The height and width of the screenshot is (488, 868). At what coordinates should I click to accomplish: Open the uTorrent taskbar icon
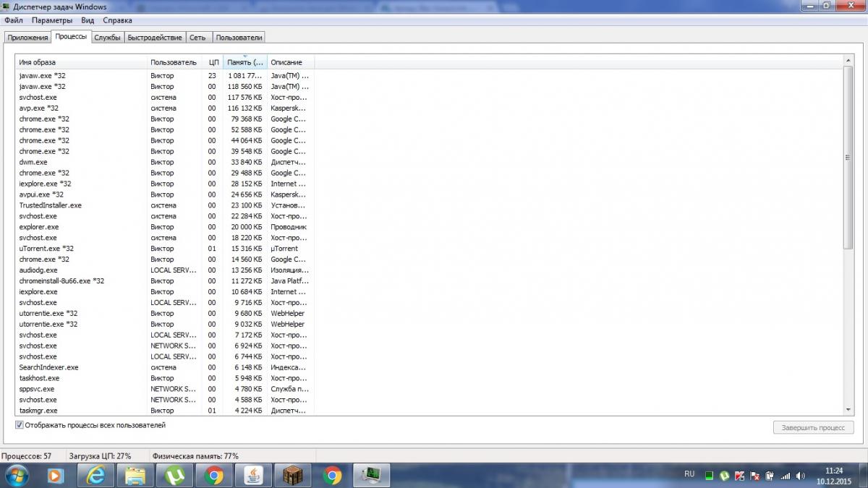pyautogui.click(x=174, y=475)
